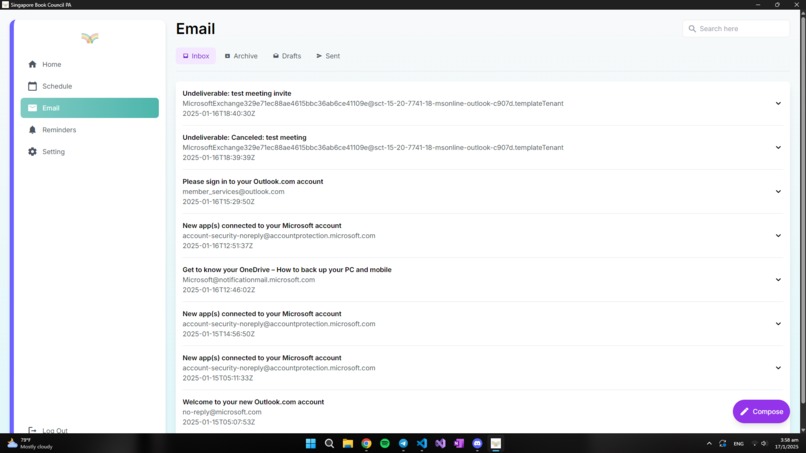Click sender no-reply@microsoft.com

(x=222, y=412)
